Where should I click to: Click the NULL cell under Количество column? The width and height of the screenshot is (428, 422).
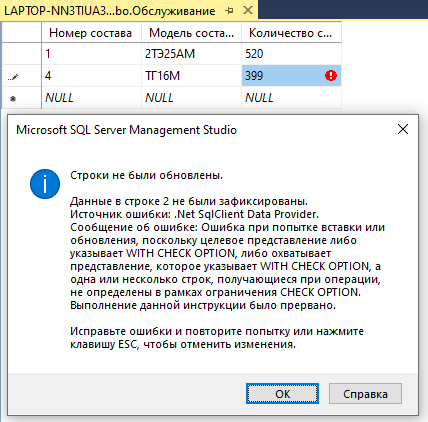pyautogui.click(x=291, y=98)
